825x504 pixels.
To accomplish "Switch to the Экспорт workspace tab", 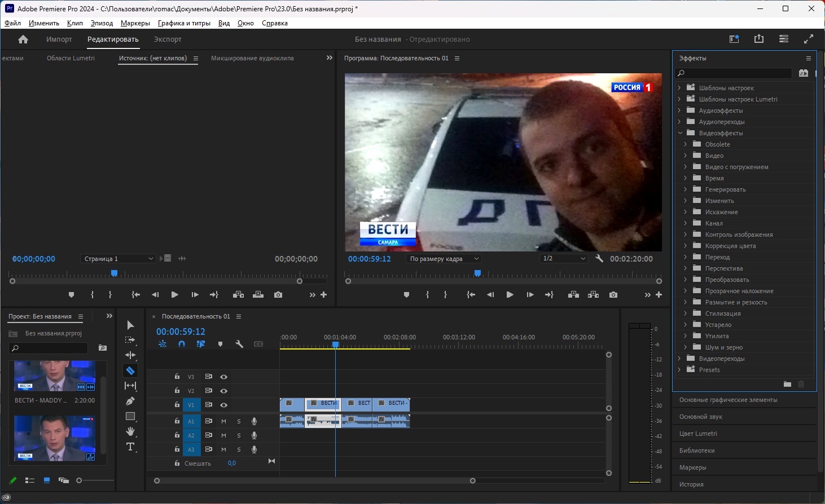I will (168, 39).
